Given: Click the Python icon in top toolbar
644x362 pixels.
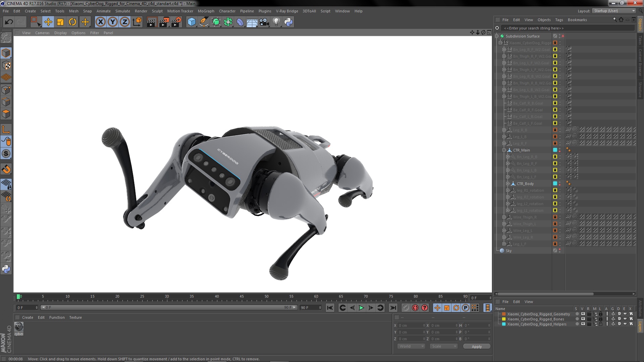Looking at the screenshot, I should 288,22.
